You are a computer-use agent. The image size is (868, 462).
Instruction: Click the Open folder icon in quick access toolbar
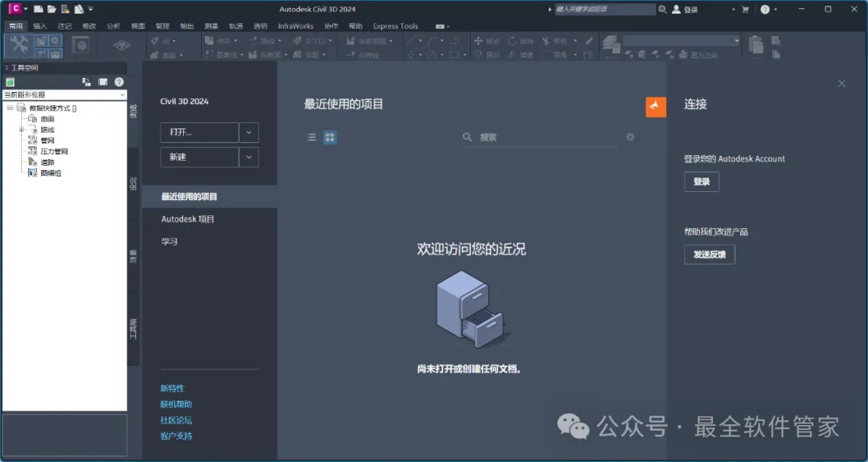(51, 9)
